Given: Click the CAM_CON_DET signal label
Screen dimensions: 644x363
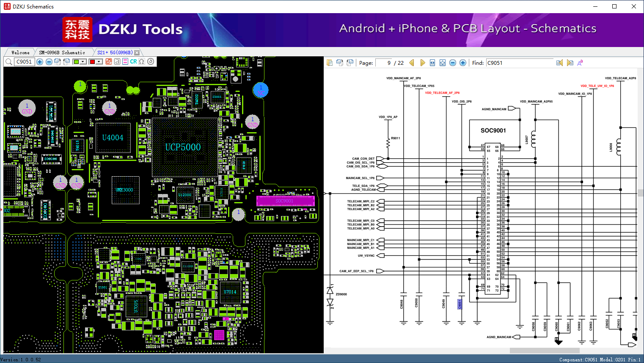Looking at the screenshot, I should 363,159.
